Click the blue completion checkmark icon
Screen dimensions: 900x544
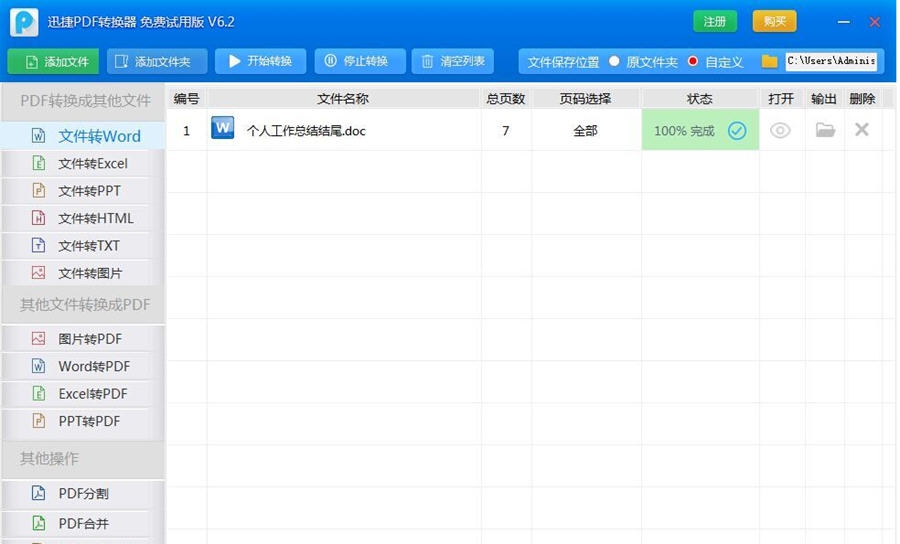point(737,131)
